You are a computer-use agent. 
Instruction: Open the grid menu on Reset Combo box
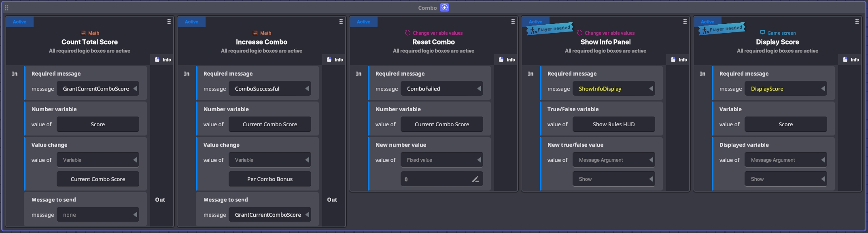(513, 22)
